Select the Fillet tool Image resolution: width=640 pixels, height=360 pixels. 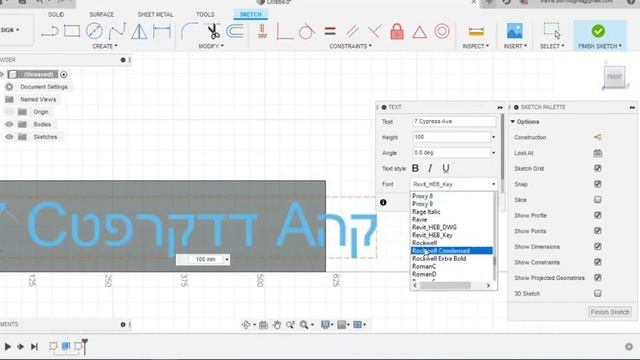click(x=189, y=31)
